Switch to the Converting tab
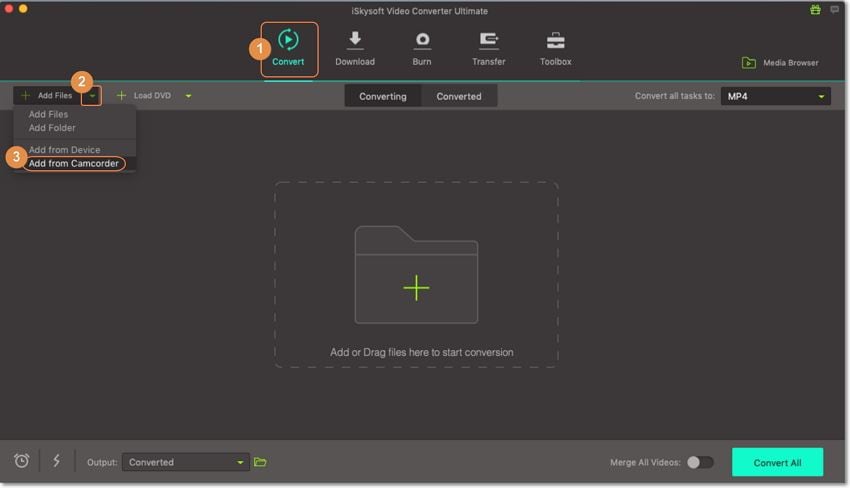Image resolution: width=850 pixels, height=488 pixels. 383,96
